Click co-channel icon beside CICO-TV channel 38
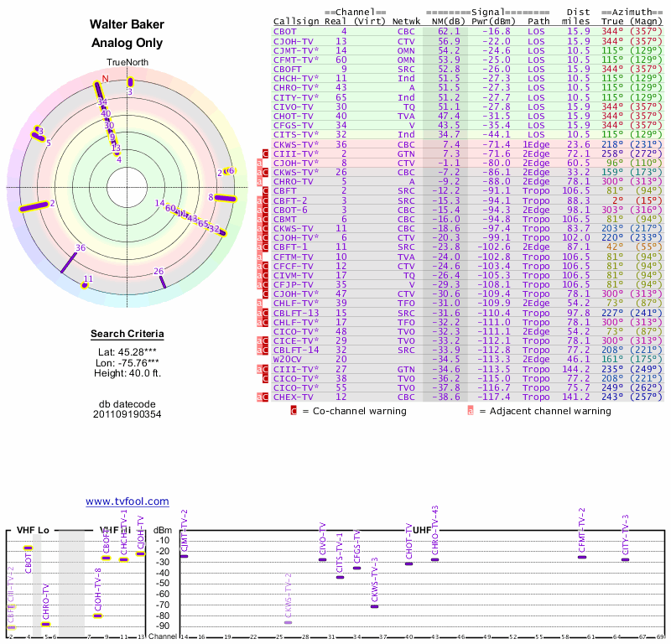Screen dimensions: 671x644 point(267,377)
